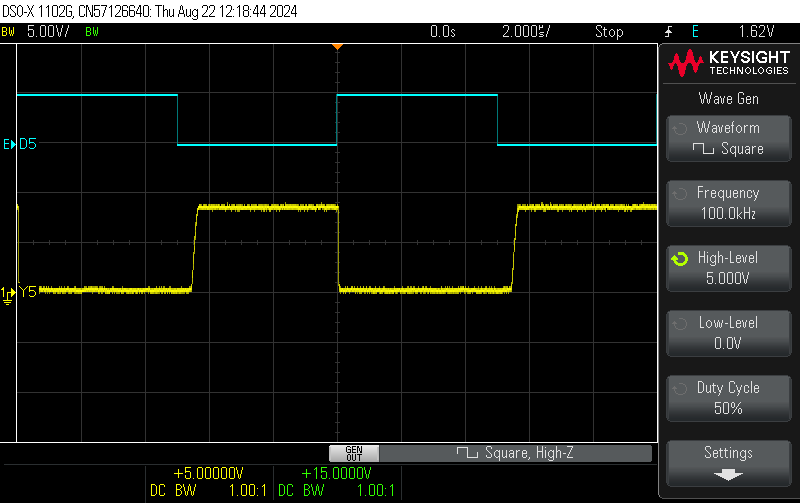Select the green knob icon on High-Level
Screen dimensions: 800x503
680,259
